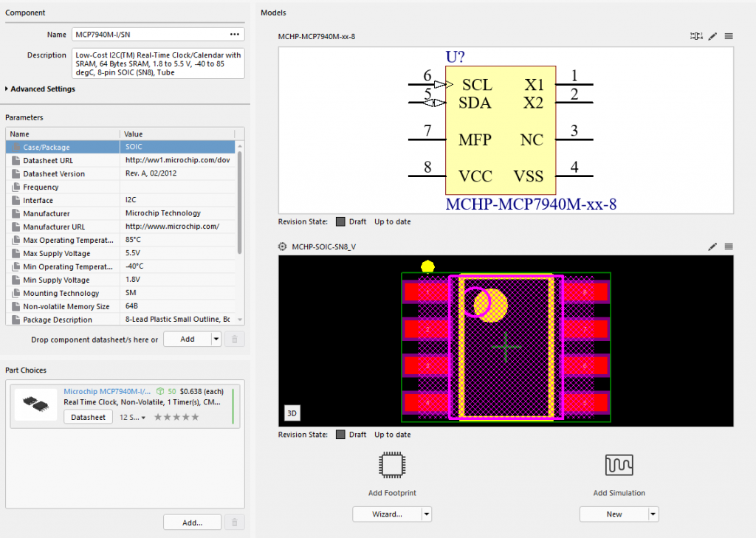Click the 85°C value cell
756x538 pixels.
click(x=177, y=240)
